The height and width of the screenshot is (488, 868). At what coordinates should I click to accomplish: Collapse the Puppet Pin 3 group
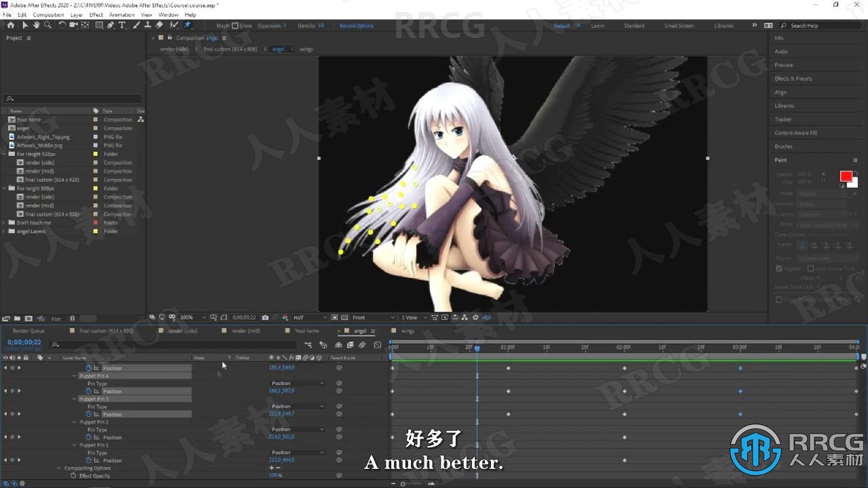75,399
